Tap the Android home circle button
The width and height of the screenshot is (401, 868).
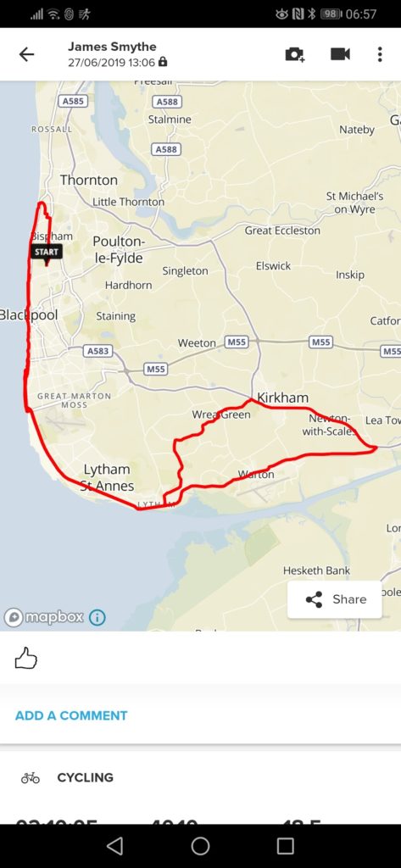(x=200, y=845)
